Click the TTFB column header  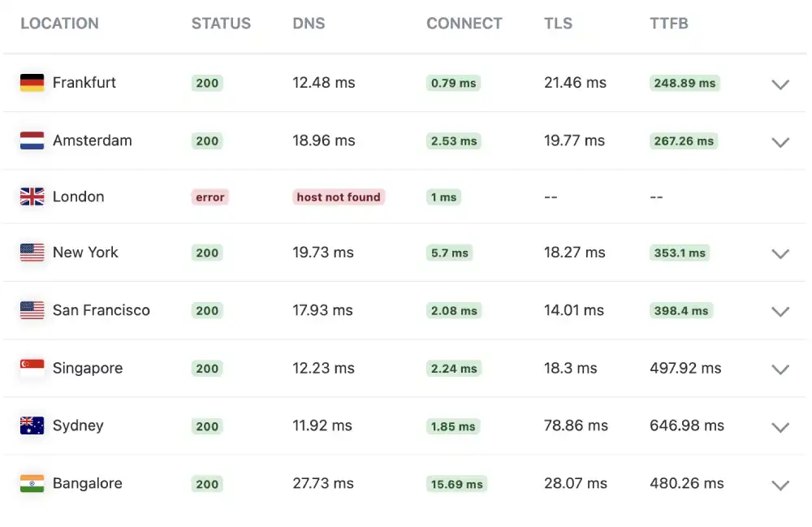click(x=668, y=24)
